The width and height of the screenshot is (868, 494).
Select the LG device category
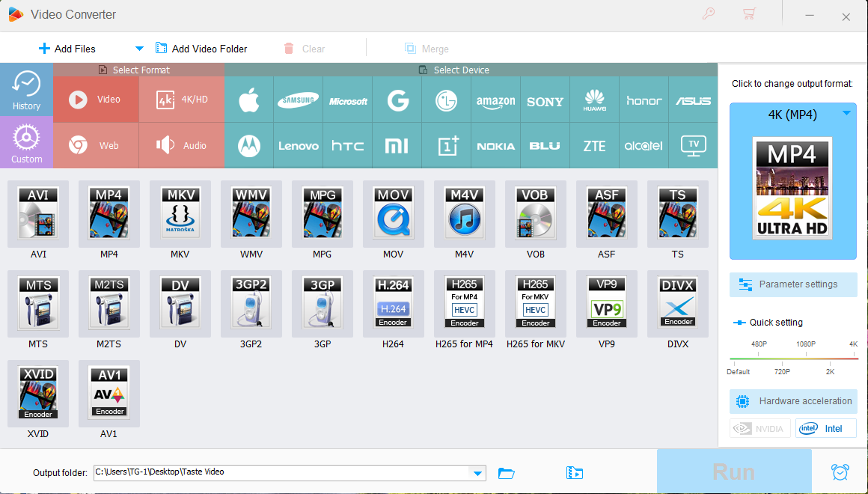pos(447,100)
